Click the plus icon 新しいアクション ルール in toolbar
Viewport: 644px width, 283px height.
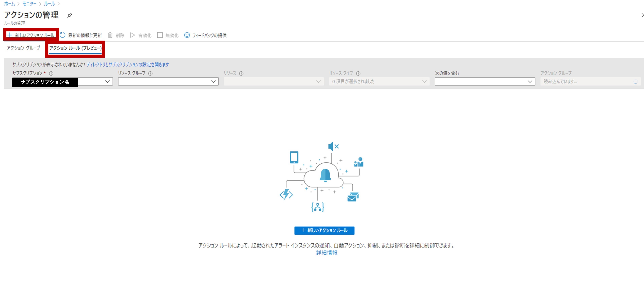[9, 35]
